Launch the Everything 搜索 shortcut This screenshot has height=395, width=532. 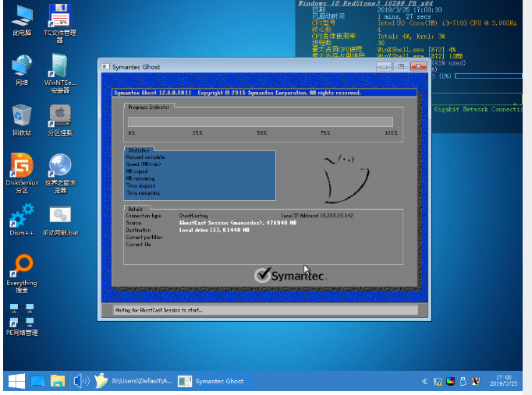22,273
